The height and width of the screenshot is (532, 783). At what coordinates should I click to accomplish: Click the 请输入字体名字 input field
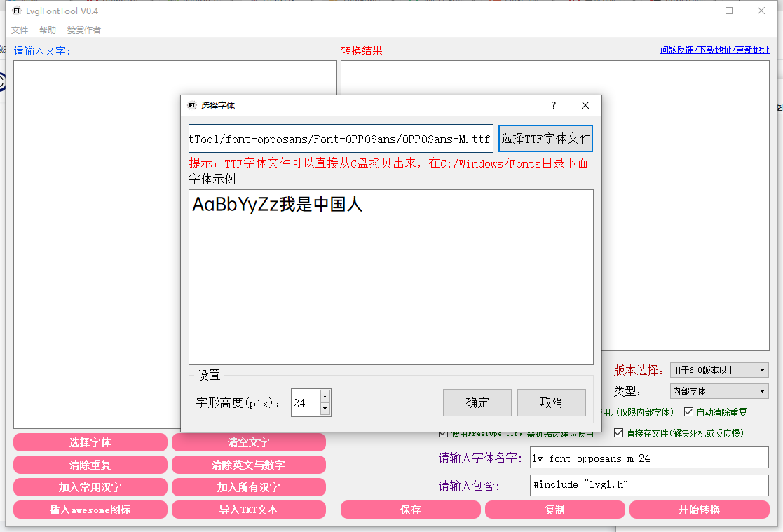coord(649,458)
